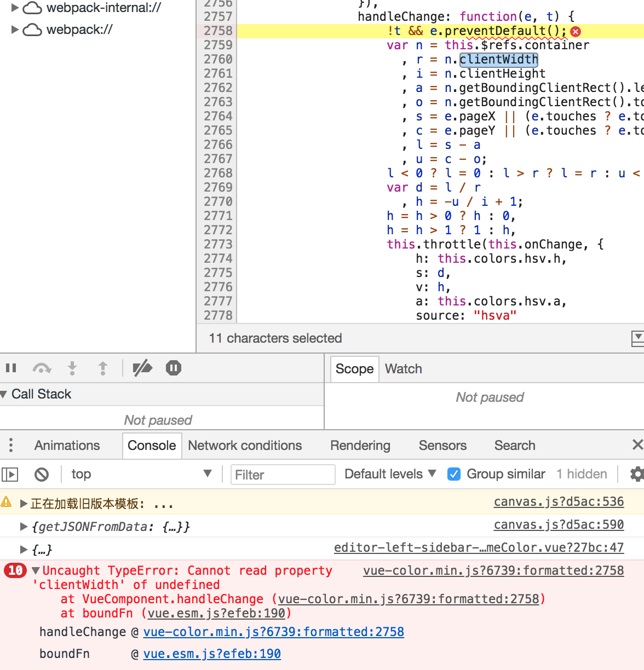The width and height of the screenshot is (644, 670).
Task: Switch to the Watch tab
Action: (x=404, y=369)
